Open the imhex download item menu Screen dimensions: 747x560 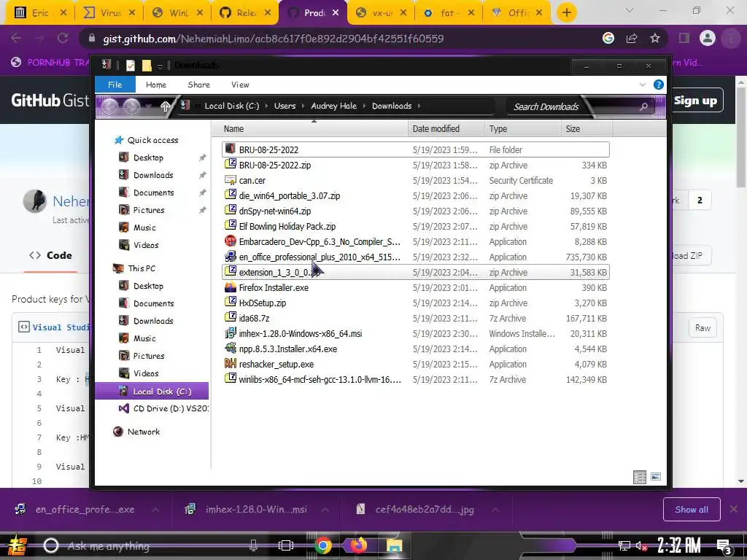[x=325, y=510]
